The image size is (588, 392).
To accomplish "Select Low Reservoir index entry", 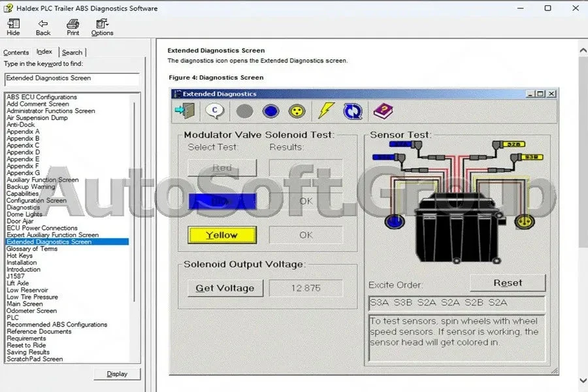I will tap(27, 290).
